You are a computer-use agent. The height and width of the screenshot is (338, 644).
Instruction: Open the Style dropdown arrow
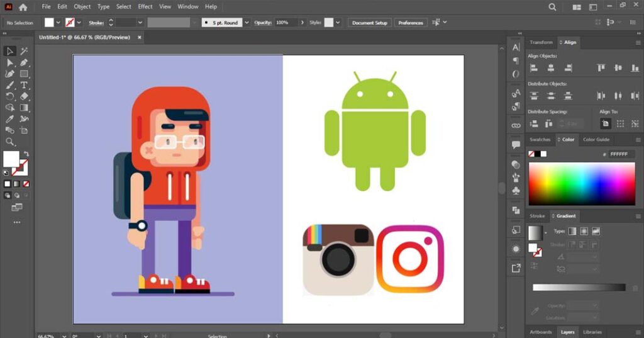338,23
